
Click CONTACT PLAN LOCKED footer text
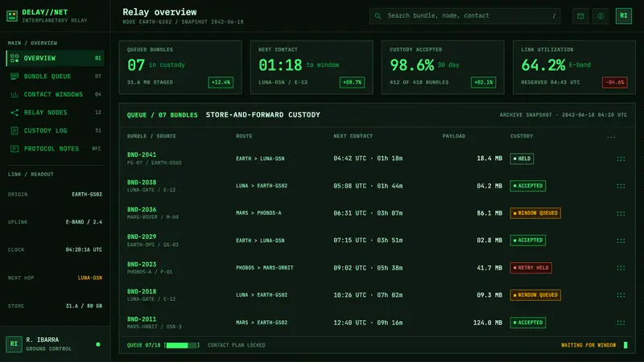point(236,345)
